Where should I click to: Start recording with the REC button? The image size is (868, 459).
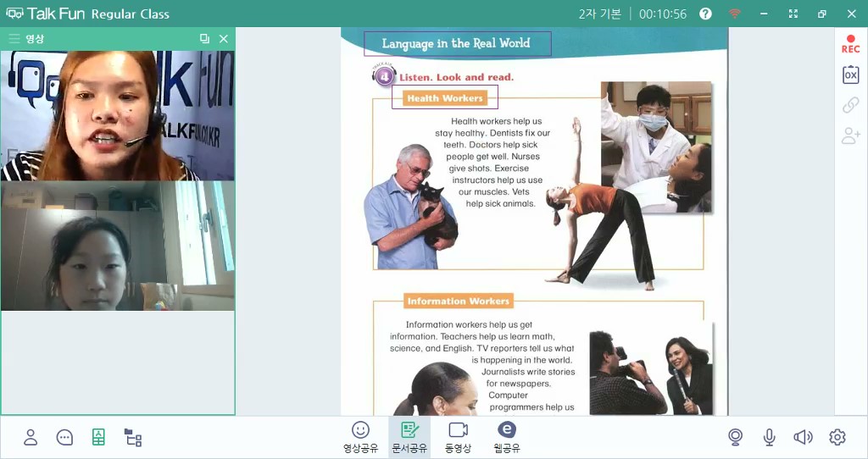[850, 44]
